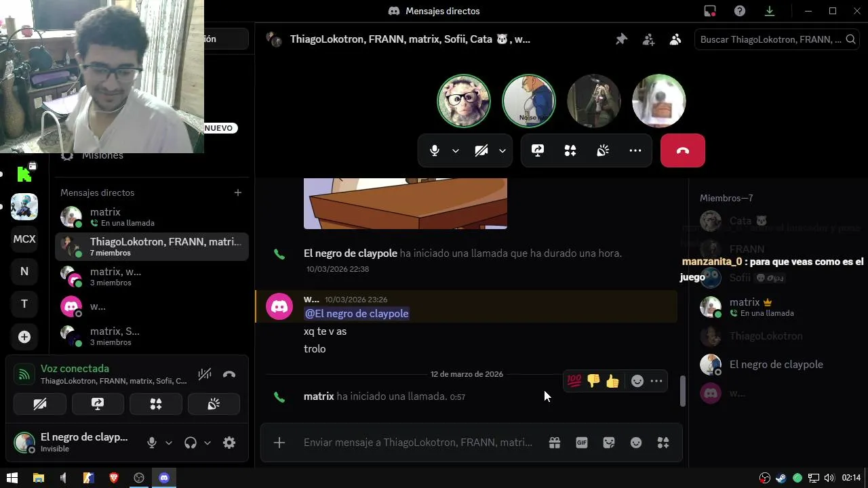Add friends to the group DM
Viewport: 868px width, 488px height.
click(x=648, y=39)
